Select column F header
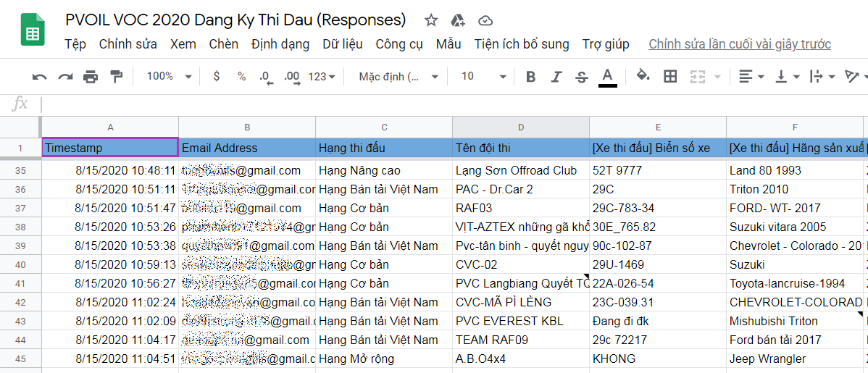 (795, 127)
